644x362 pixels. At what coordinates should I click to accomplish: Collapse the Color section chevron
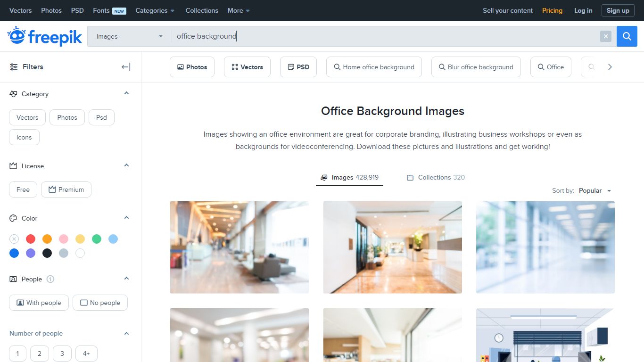click(x=126, y=218)
